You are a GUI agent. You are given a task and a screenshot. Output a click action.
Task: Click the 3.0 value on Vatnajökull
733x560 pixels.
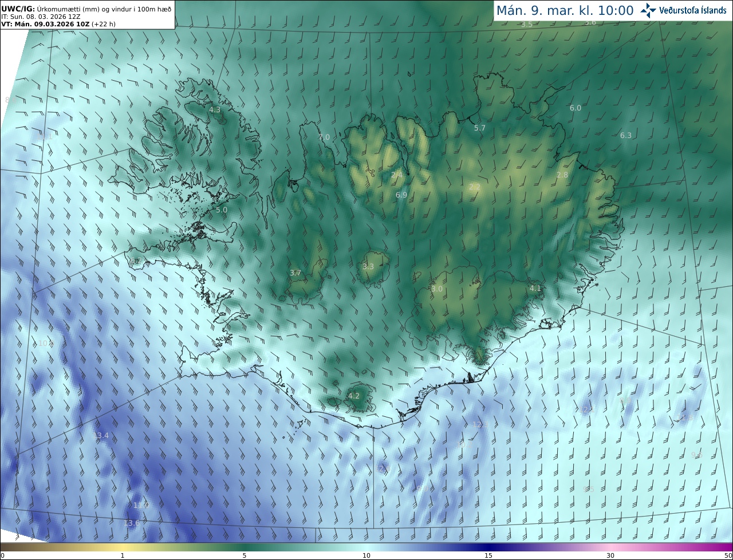pos(437,289)
